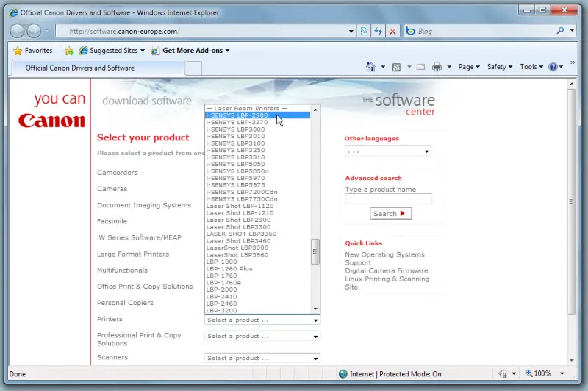
Task: Select Laser Shot LBP2900 from the list
Action: [258, 220]
